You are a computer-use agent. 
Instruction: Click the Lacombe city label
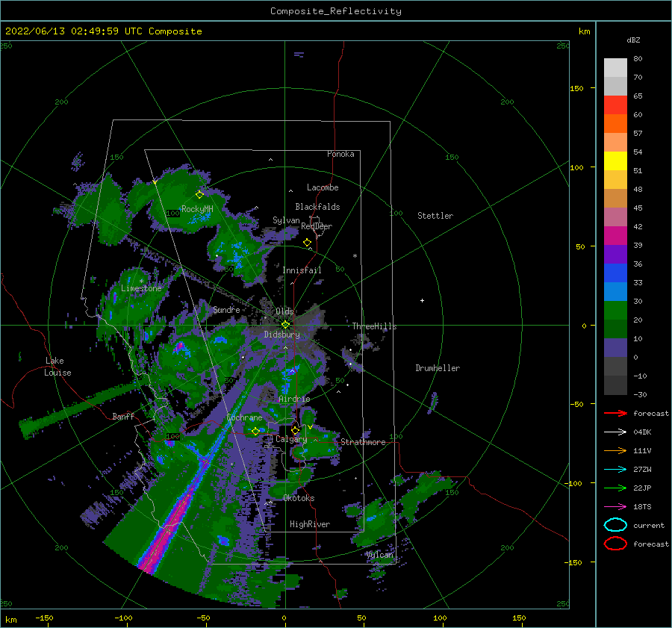tap(323, 187)
